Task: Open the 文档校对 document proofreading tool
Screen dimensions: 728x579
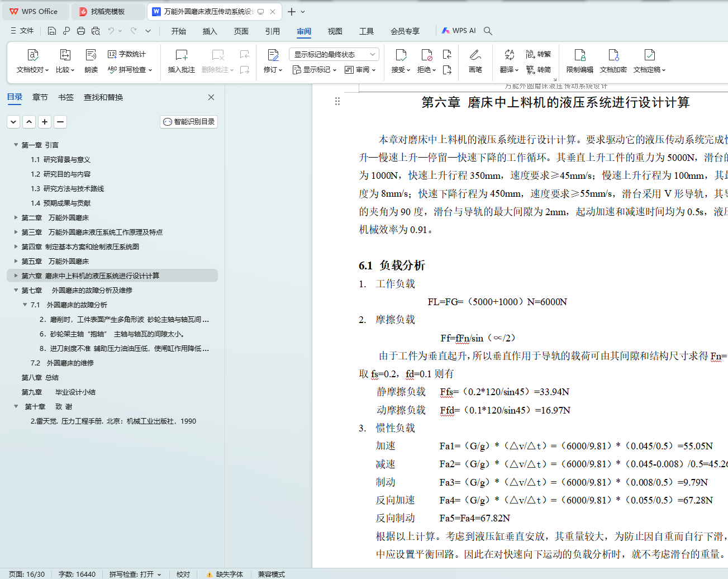Action: [x=32, y=61]
